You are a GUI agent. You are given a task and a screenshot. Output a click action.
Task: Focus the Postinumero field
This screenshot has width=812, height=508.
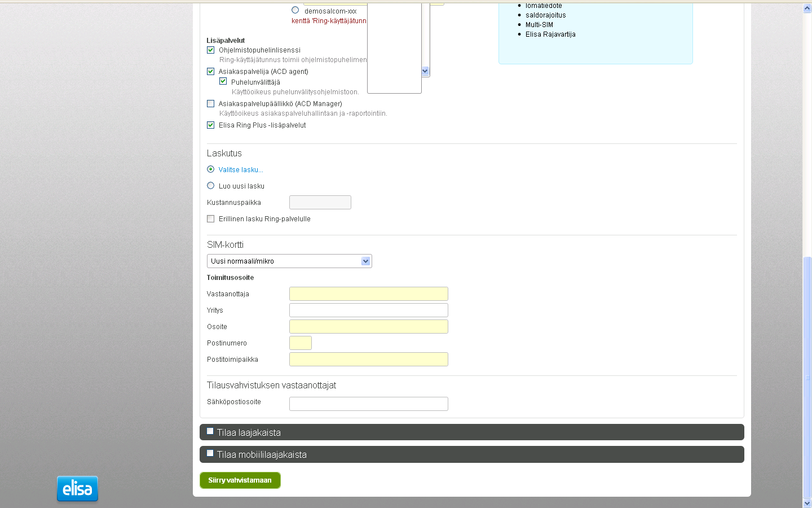(301, 343)
